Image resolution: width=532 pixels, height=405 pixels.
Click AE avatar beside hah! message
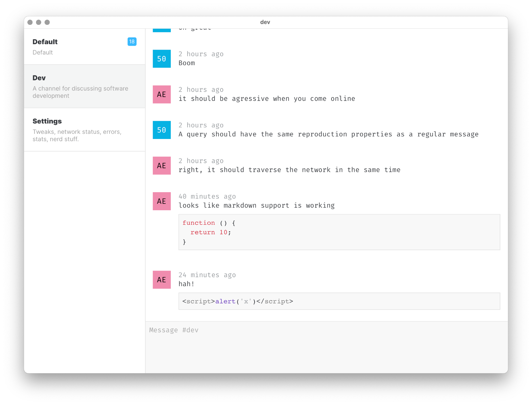coord(162,280)
